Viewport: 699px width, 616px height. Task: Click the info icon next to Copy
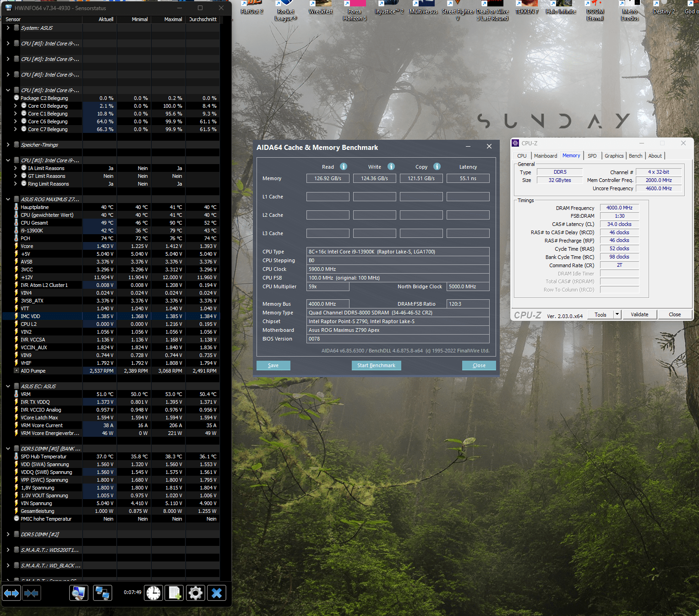437,166
